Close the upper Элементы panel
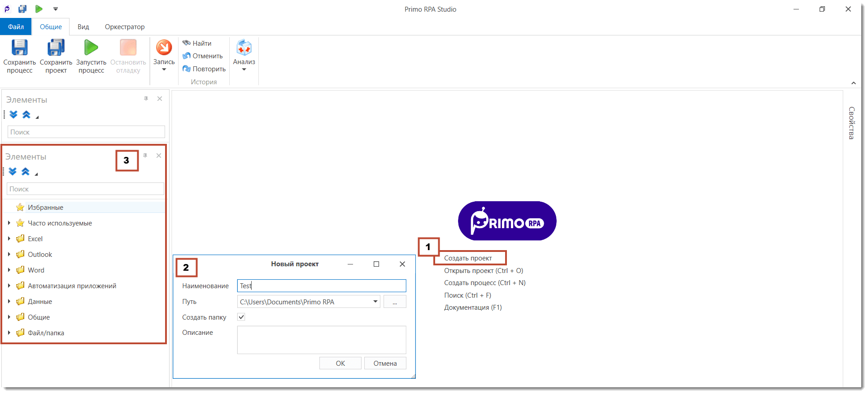 coord(160,99)
